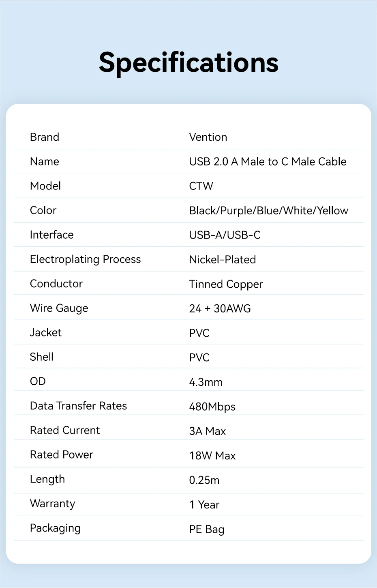Click the USB-A/USB-C interface value
Screen dimensions: 377x588
tap(225, 235)
